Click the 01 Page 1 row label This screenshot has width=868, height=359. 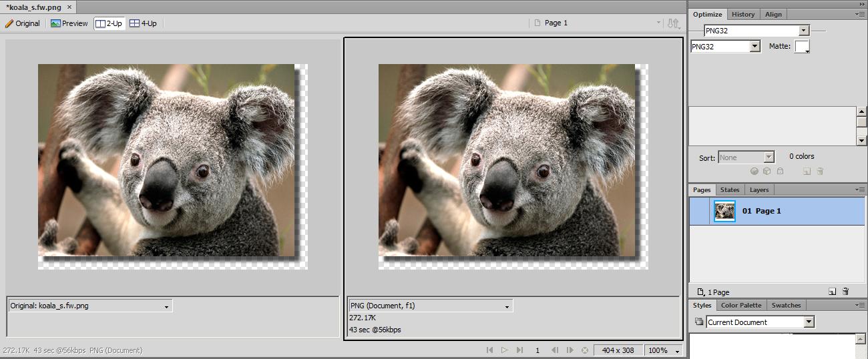761,211
